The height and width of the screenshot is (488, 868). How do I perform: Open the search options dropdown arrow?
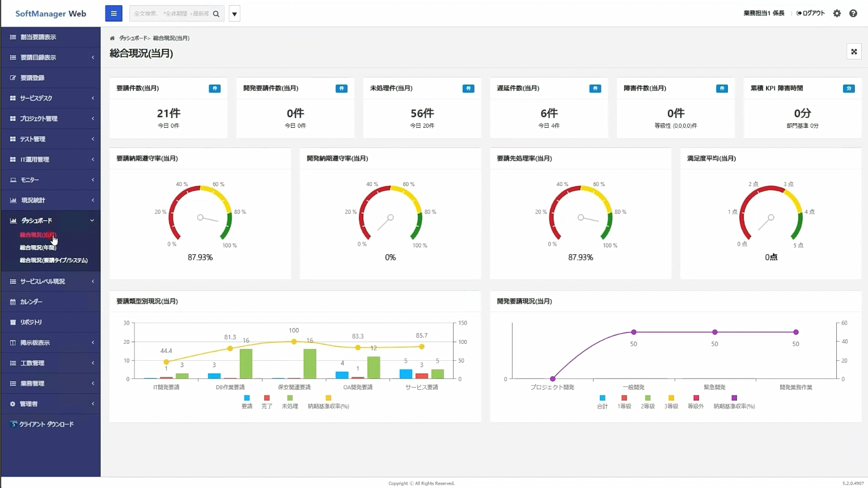coord(234,14)
